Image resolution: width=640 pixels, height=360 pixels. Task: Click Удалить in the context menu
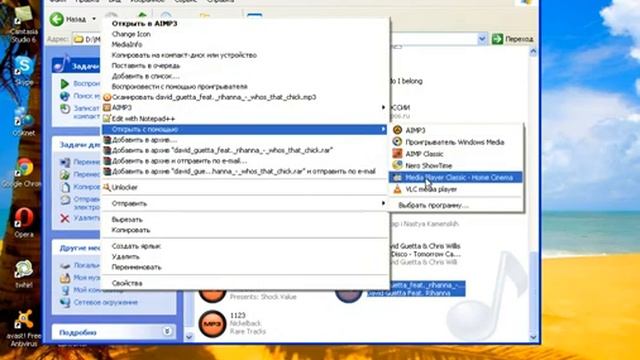click(244, 257)
